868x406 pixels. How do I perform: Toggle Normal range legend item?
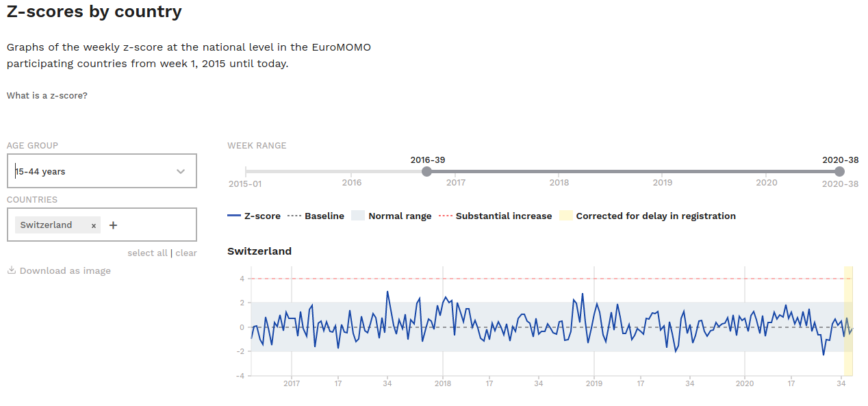(392, 216)
